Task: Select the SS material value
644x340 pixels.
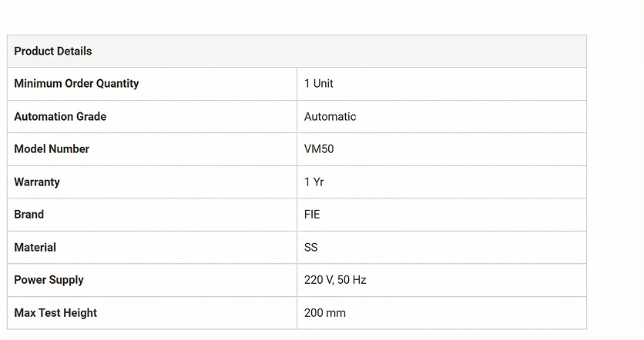Action: 310,247
